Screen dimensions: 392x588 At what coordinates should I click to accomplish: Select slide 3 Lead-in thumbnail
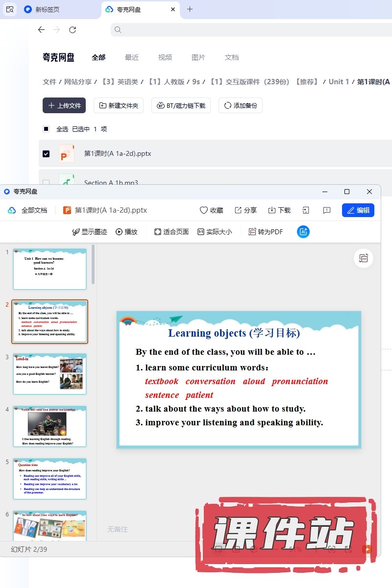[x=49, y=374]
